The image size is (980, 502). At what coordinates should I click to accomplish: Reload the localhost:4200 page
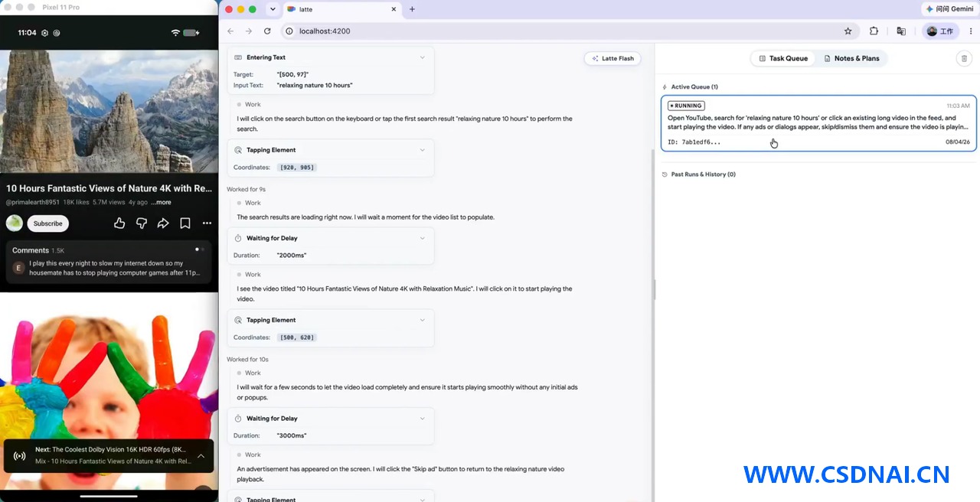pos(267,31)
